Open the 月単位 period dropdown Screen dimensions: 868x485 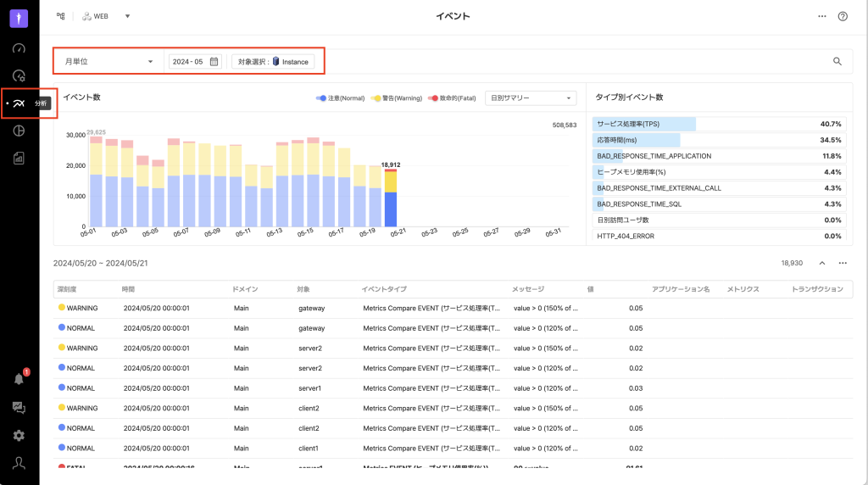108,61
